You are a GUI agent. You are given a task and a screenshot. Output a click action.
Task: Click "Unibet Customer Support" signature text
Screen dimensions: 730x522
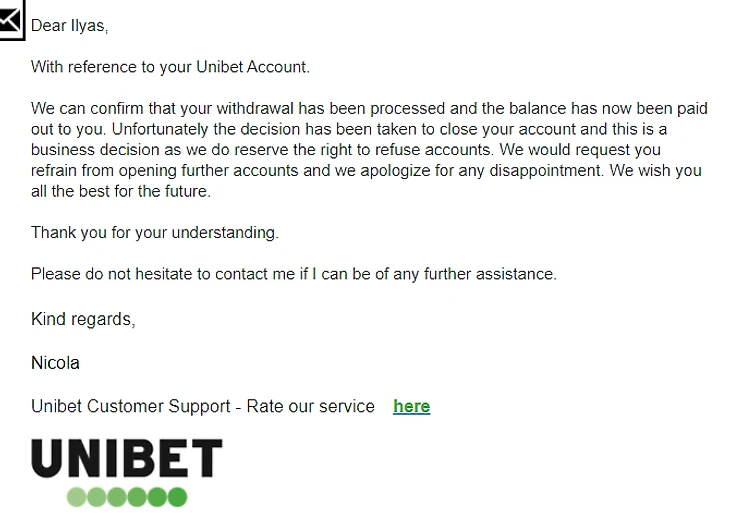tap(131, 407)
